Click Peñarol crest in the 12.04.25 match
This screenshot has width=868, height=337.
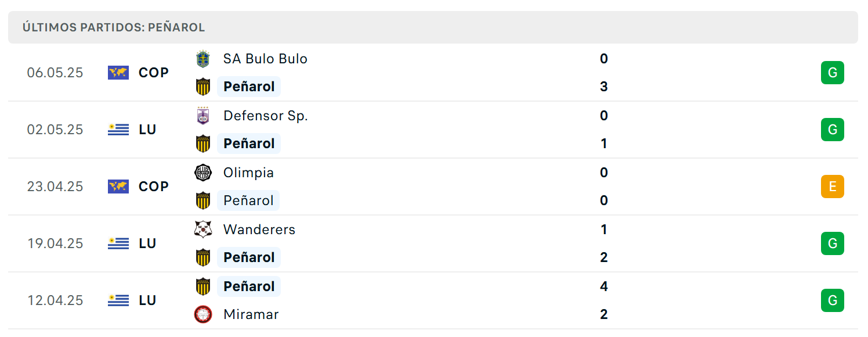pos(202,286)
